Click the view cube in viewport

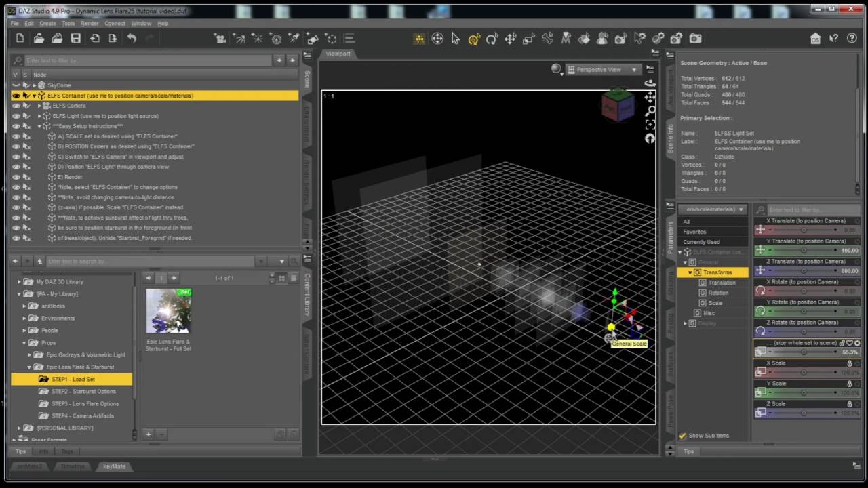617,105
